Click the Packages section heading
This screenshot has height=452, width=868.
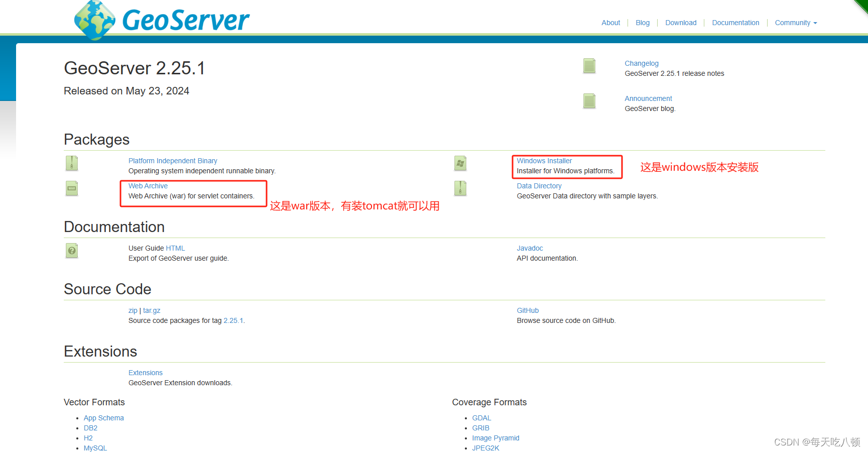[96, 140]
